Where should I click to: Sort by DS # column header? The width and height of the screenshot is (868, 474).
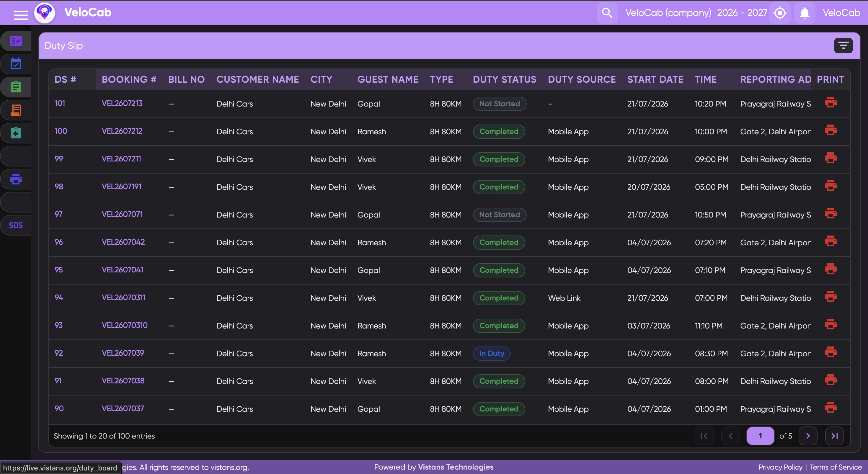click(65, 79)
